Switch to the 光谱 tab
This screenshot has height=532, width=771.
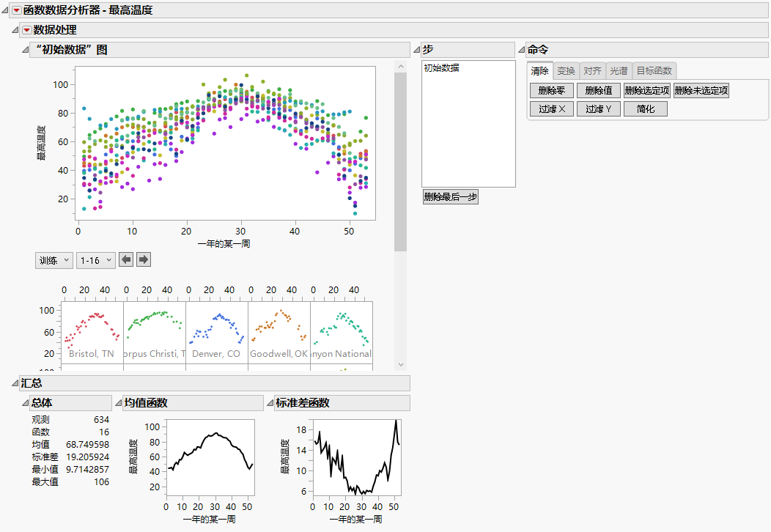618,70
